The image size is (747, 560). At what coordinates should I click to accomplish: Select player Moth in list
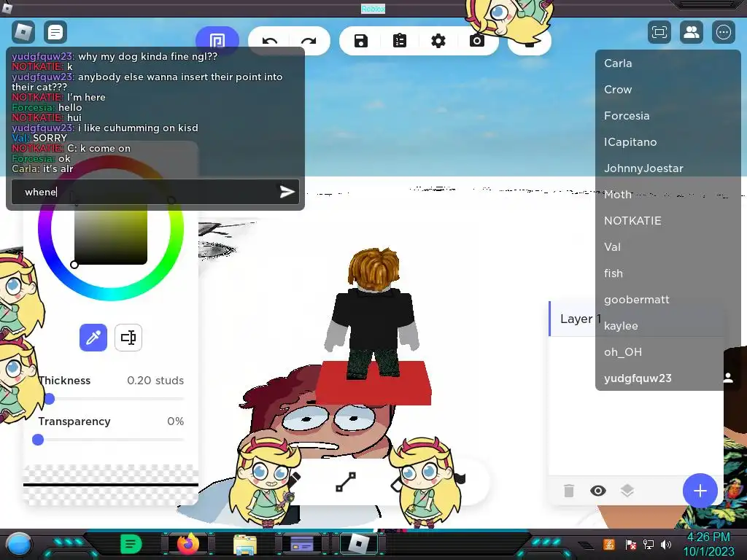[x=667, y=194]
